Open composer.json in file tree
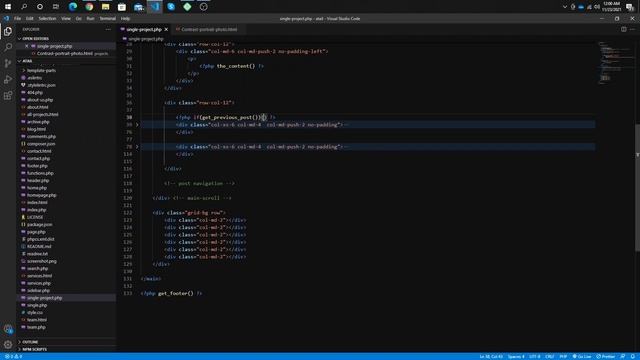The image size is (640, 360). 41,144
